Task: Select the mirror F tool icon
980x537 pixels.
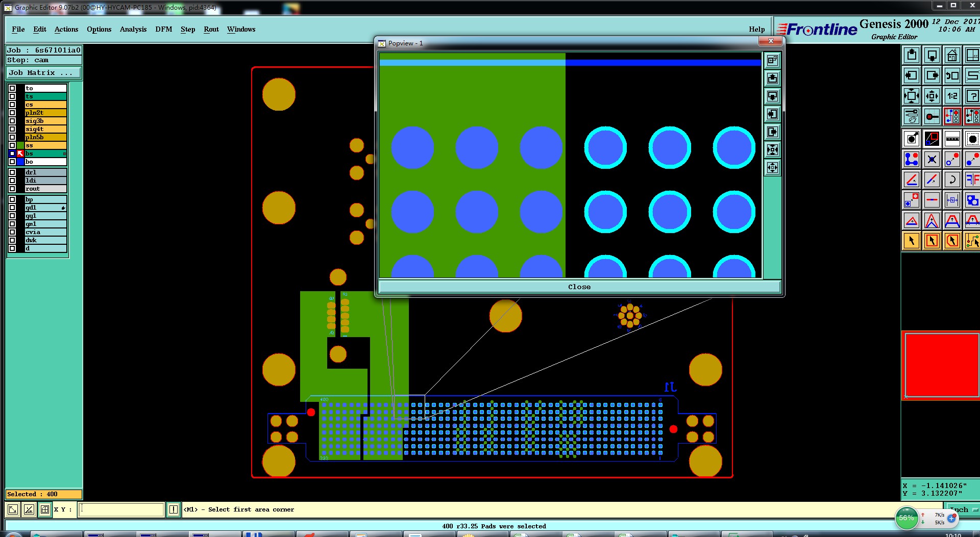Action: click(972, 180)
